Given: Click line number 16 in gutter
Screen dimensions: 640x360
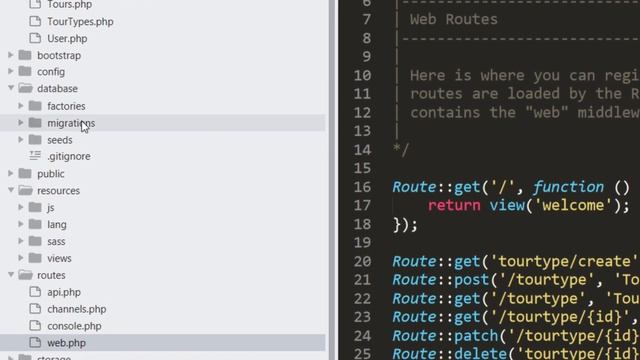Looking at the screenshot, I should [362, 187].
